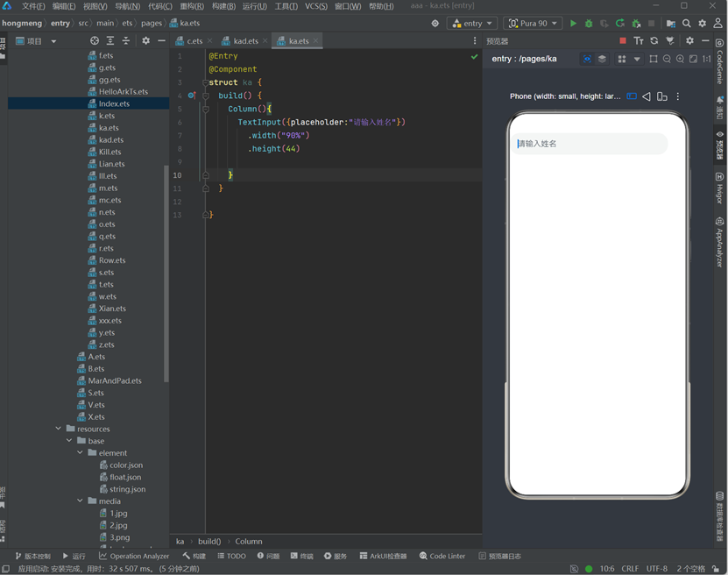Locate current file in project tree
728x575 pixels.
95,41
